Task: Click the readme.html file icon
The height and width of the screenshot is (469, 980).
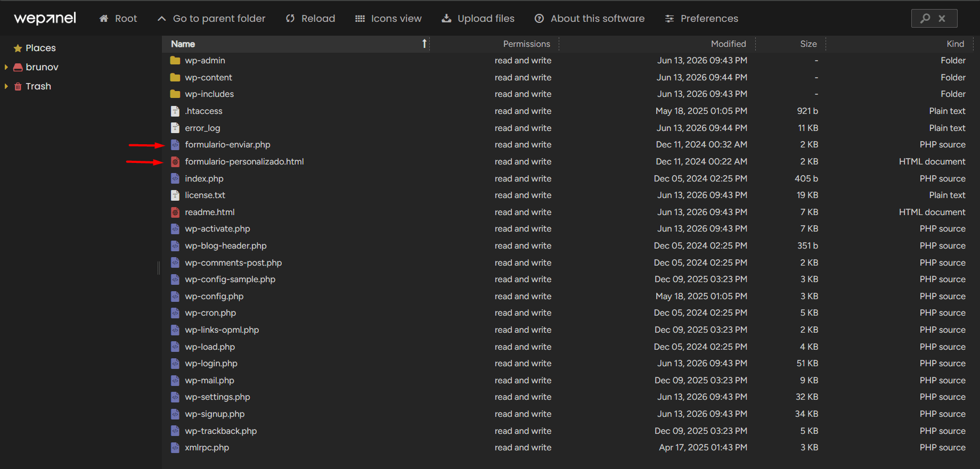Action: [175, 212]
